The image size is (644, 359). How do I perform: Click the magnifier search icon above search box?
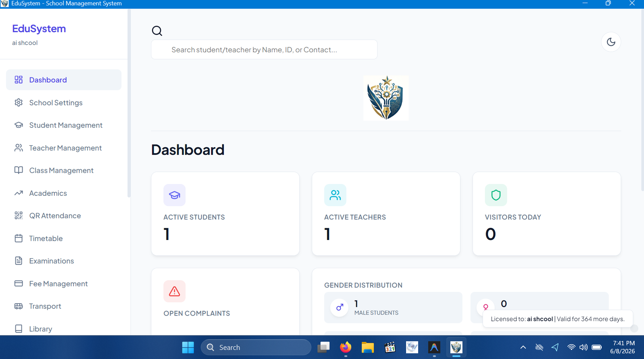(157, 31)
